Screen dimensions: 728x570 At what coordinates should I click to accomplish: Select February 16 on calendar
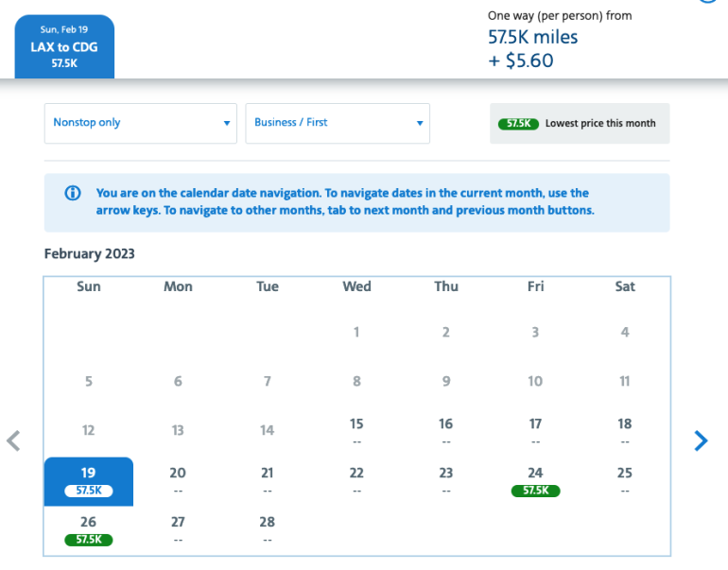tap(445, 431)
